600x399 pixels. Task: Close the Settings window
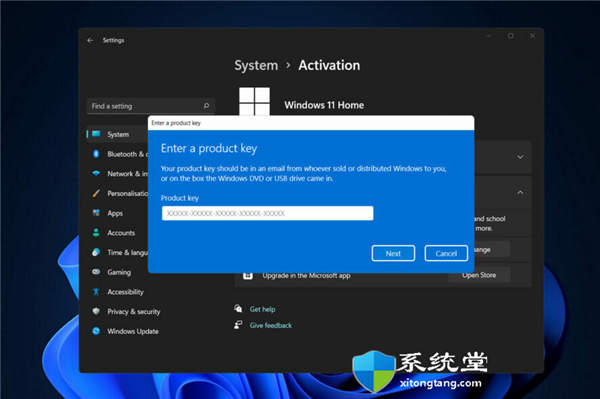pos(532,36)
